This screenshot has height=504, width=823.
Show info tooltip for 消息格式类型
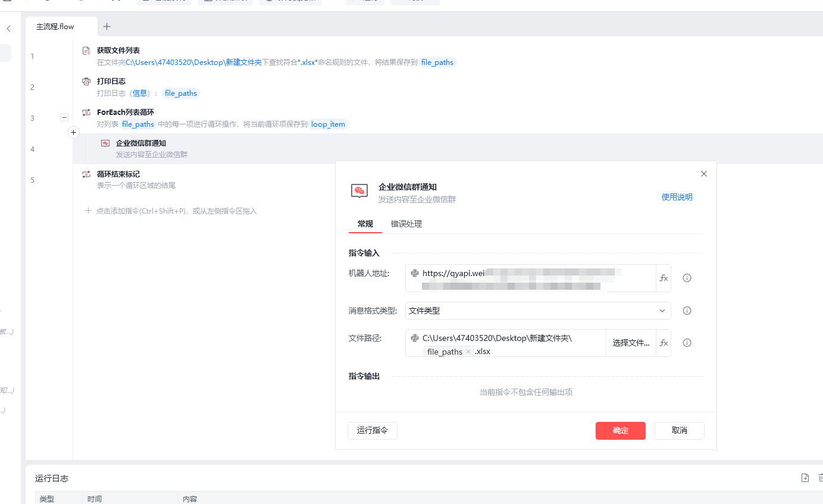click(687, 311)
